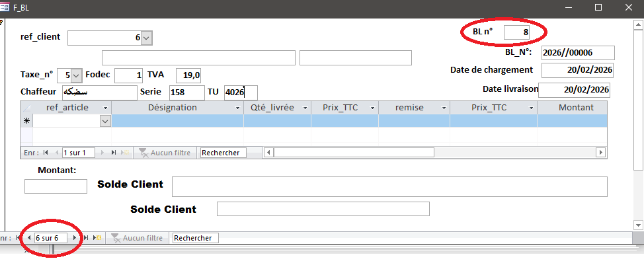Open Qté_livrée column header filter arrow

point(305,108)
